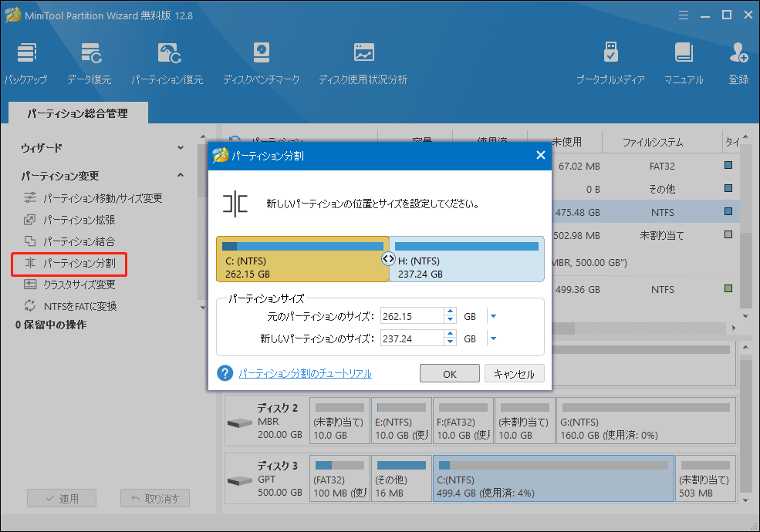Open パーティション復元 tool
The height and width of the screenshot is (532, 760).
167,63
